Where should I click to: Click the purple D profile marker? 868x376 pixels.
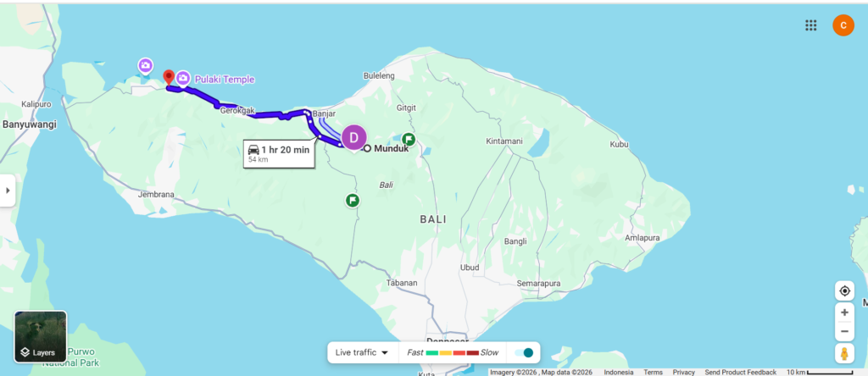(x=354, y=138)
